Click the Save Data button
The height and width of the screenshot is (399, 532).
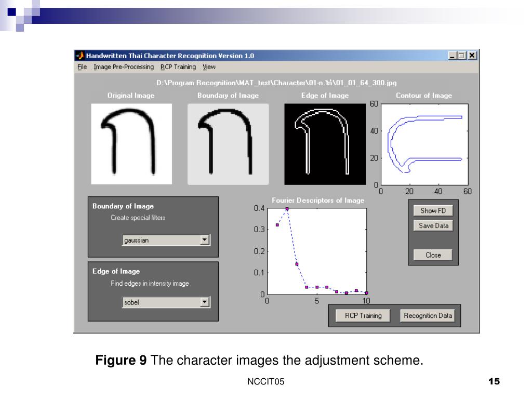(433, 225)
